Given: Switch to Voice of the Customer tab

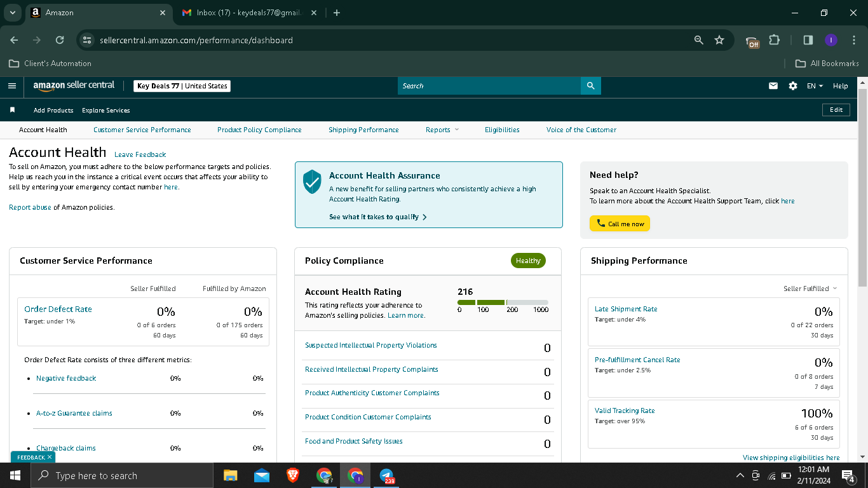Looking at the screenshot, I should click(581, 130).
